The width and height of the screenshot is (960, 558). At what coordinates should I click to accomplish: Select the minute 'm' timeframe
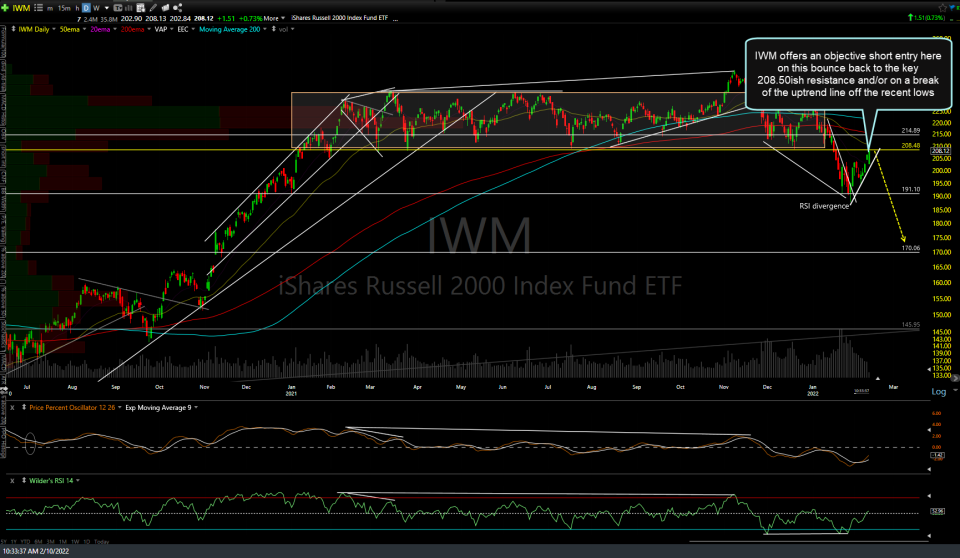(50, 9)
